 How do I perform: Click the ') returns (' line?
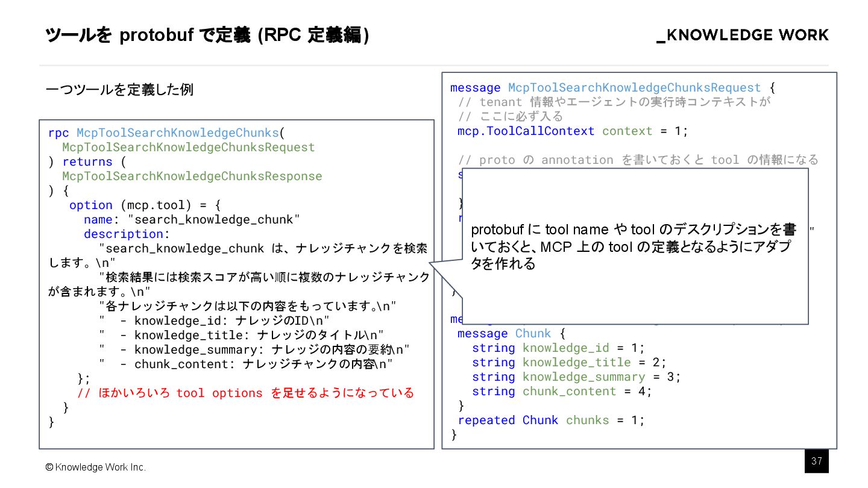pos(87,161)
